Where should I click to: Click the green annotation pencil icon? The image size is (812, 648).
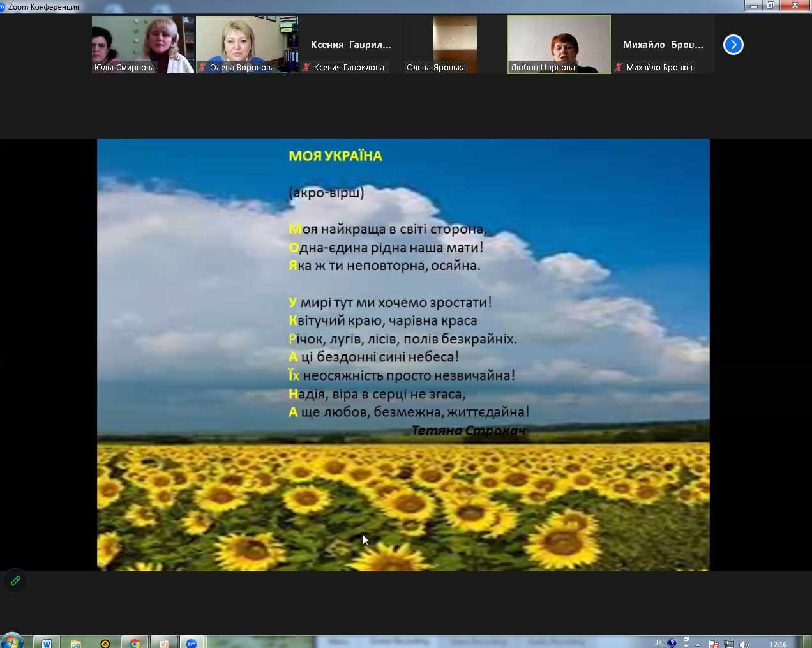(x=15, y=580)
